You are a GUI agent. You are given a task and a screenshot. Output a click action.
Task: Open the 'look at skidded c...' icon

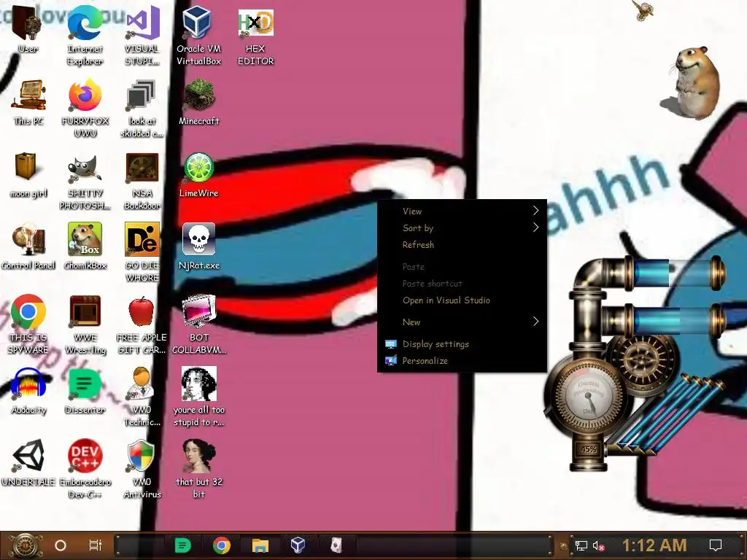[142, 109]
